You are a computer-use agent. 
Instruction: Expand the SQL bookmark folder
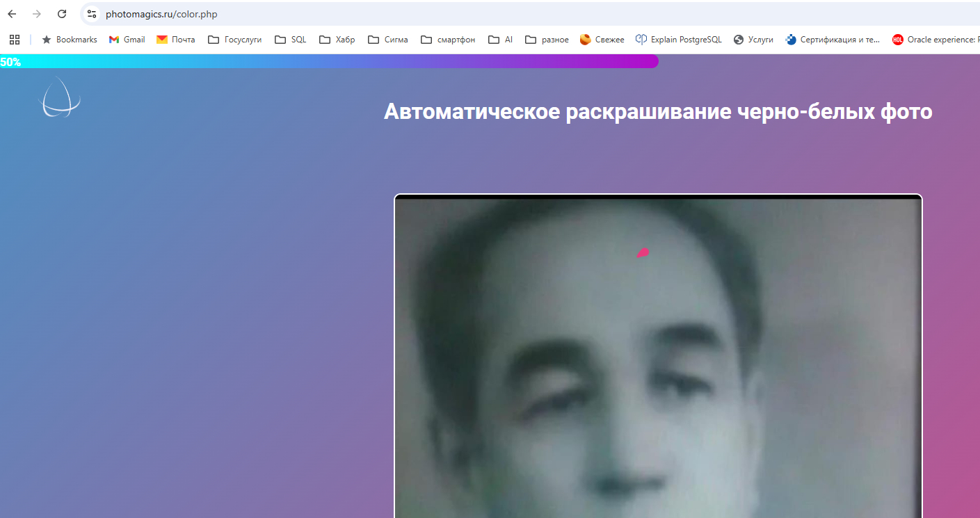pyautogui.click(x=291, y=40)
